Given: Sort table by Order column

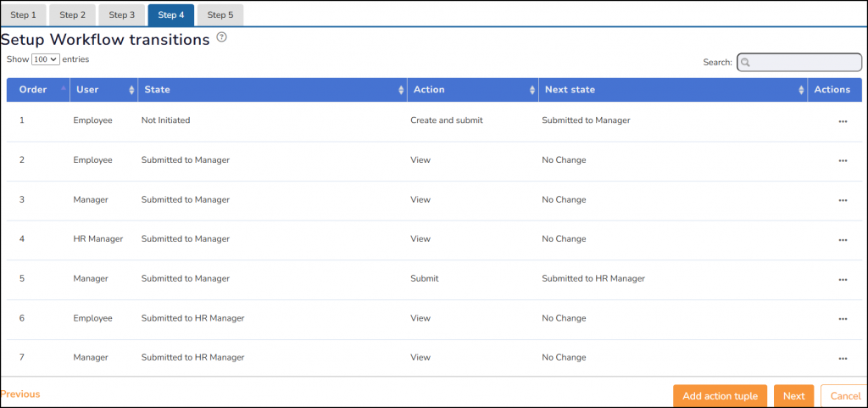Looking at the screenshot, I should click(38, 90).
